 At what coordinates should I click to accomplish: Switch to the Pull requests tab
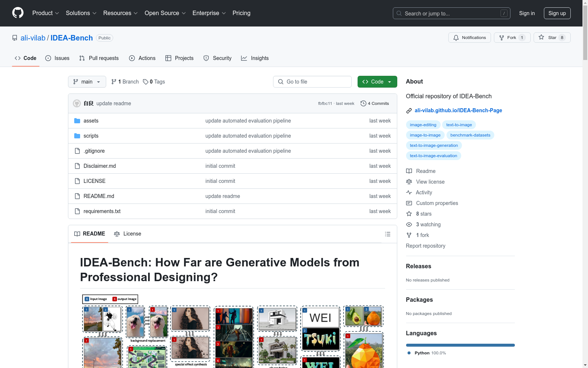[99, 58]
